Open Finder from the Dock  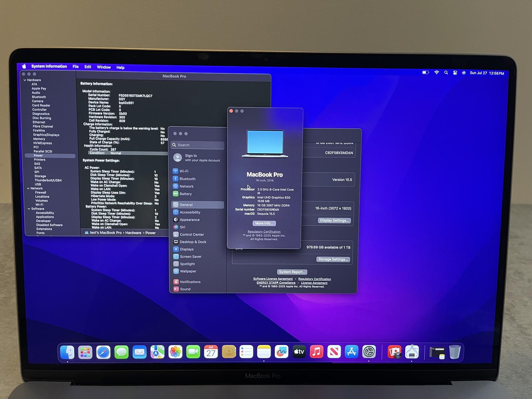pos(67,352)
